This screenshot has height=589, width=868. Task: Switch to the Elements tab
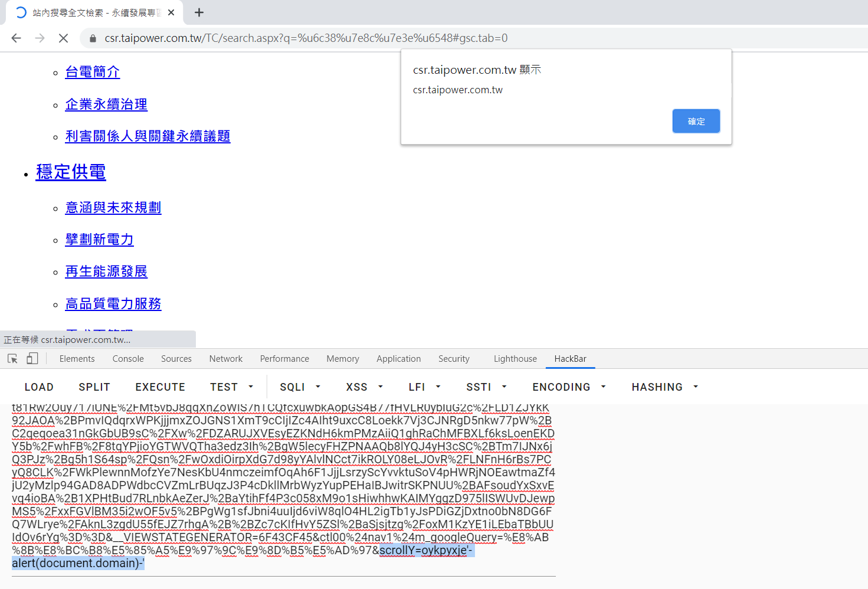[77, 359]
